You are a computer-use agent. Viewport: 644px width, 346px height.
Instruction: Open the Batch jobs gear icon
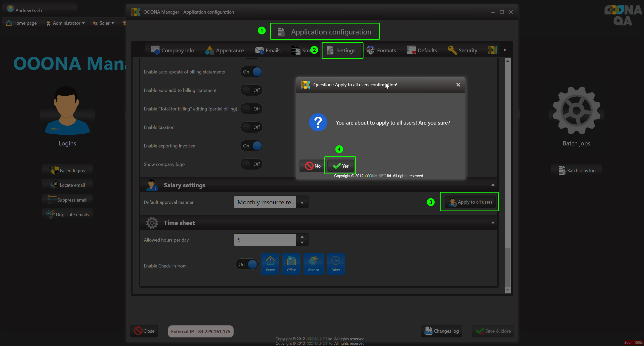(576, 111)
